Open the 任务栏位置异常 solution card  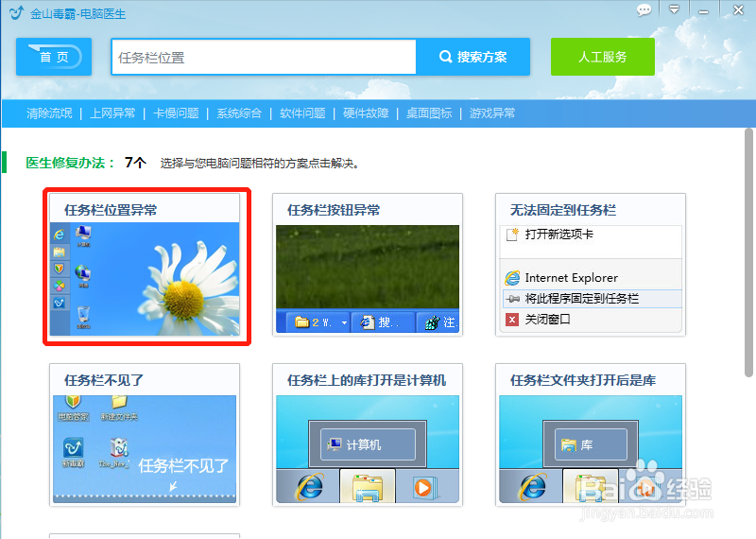pyautogui.click(x=145, y=265)
